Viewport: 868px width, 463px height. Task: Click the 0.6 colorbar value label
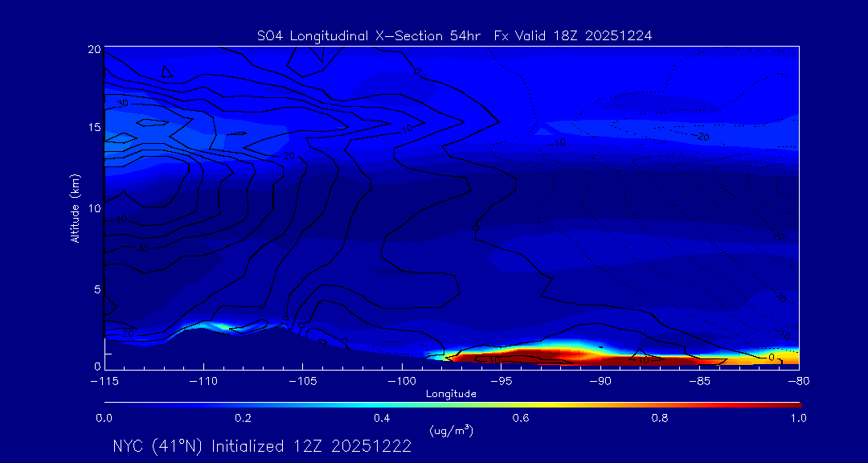point(521,418)
